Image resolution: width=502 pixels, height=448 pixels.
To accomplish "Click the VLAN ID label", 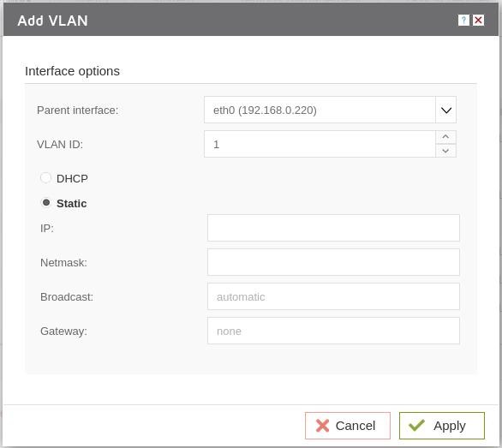I will pos(60,145).
